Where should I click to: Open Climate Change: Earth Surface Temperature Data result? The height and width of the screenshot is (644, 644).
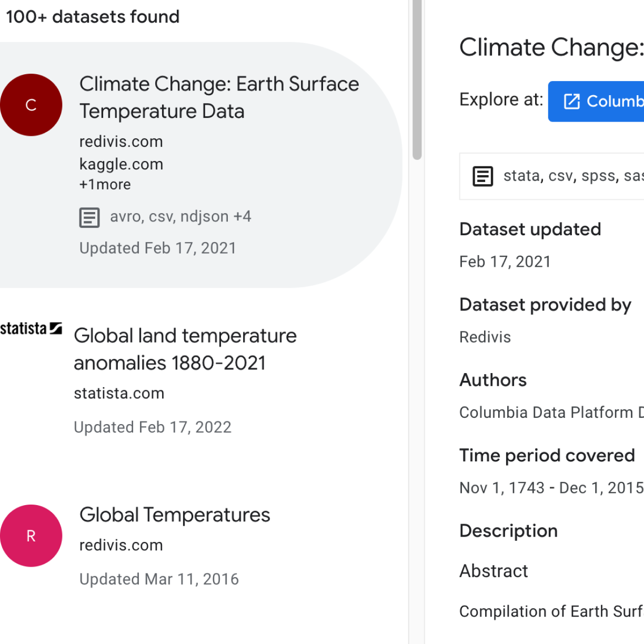tap(219, 97)
